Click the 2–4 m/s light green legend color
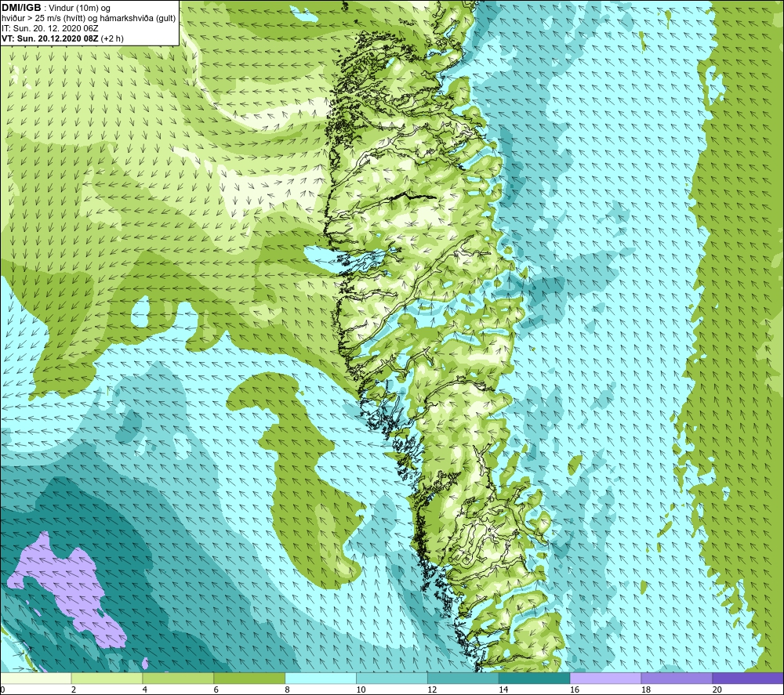This screenshot has width=784, height=695. [x=107, y=678]
